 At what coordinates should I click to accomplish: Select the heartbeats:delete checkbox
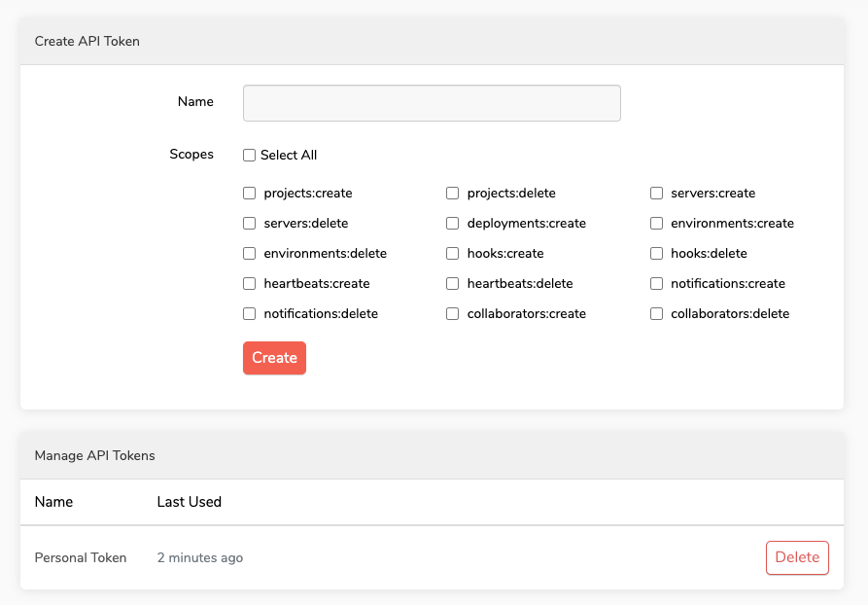point(452,283)
